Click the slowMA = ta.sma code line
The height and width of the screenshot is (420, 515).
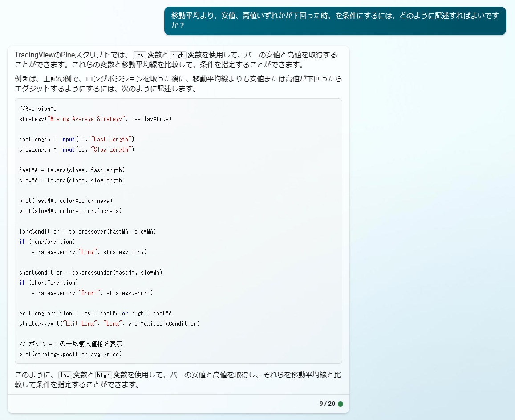[x=72, y=180]
